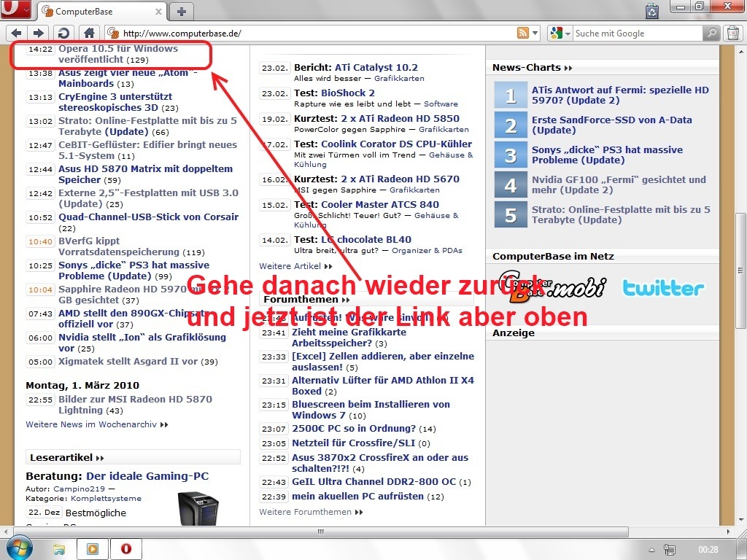
Task: Click the number 4 chart rank tile
Action: pos(511,184)
